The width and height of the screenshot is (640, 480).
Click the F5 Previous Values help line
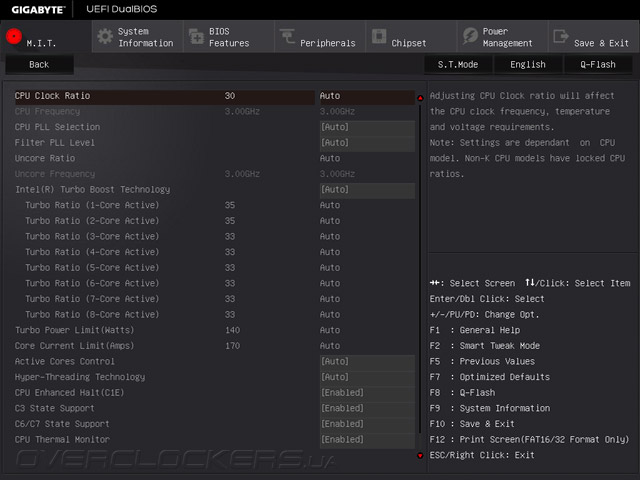(x=482, y=362)
